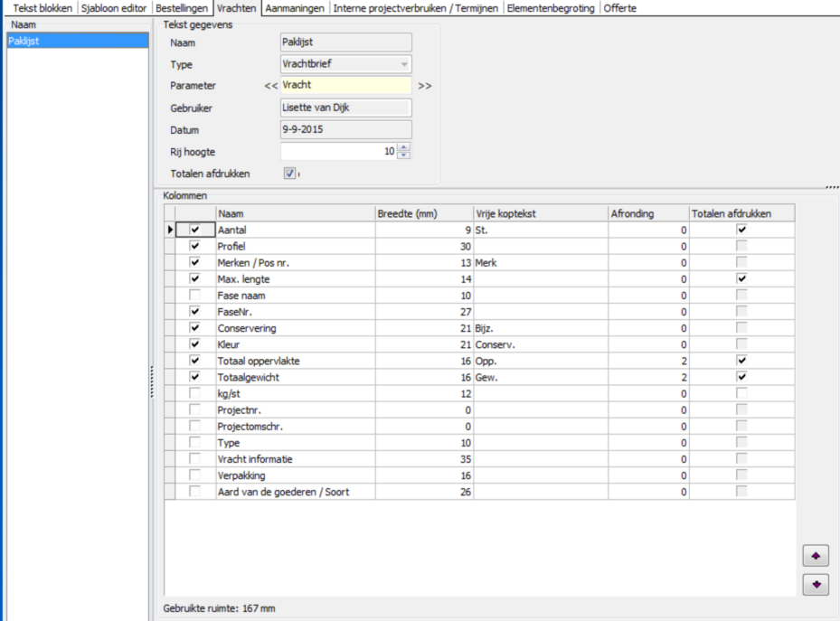This screenshot has width=840, height=621.
Task: Move selected column down with arrow button
Action: (x=816, y=584)
